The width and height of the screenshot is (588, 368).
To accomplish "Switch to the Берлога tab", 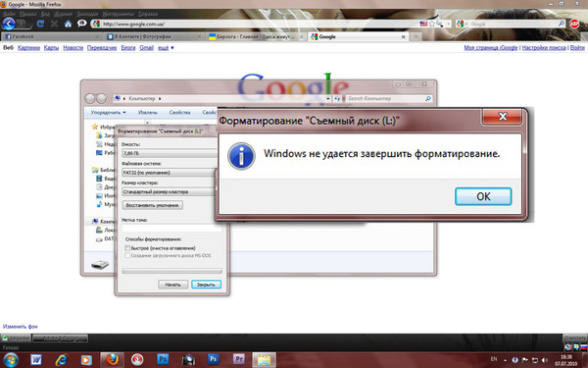I will [257, 37].
